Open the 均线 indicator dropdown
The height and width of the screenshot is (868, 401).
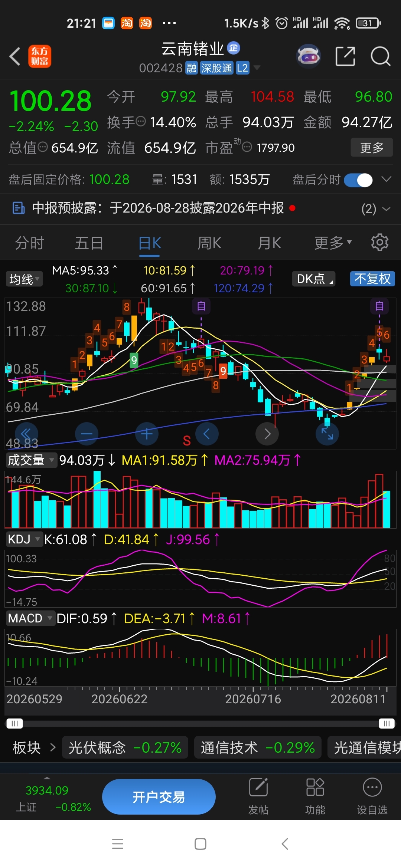[24, 279]
